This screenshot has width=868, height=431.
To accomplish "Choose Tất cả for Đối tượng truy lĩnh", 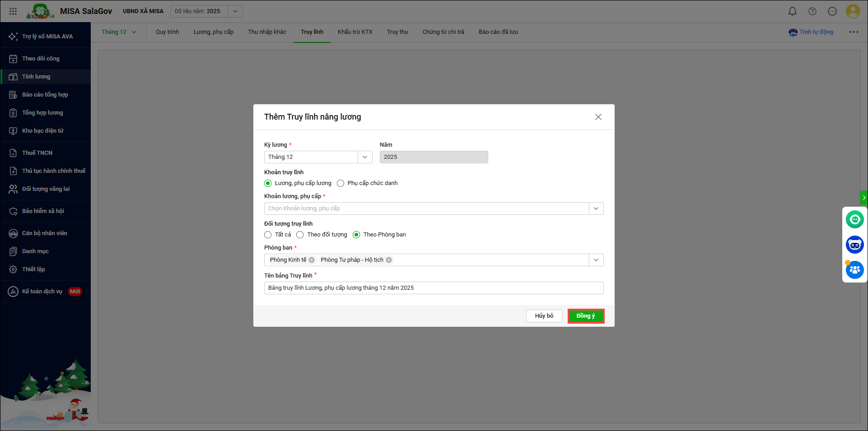I will tap(268, 235).
